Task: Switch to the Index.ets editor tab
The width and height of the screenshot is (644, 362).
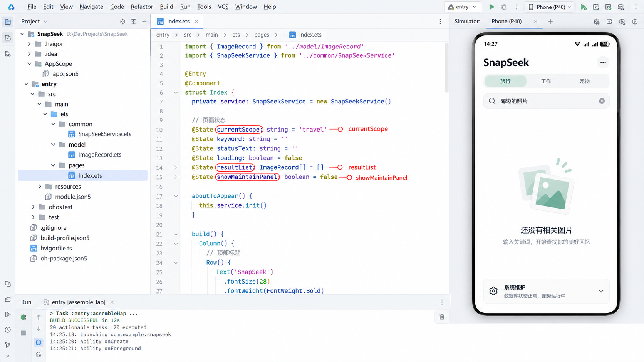Action: [x=178, y=22]
